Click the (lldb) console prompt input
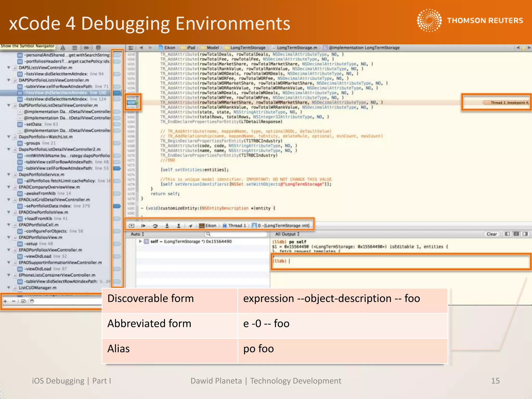The width and height of the screenshot is (532, 399). click(x=400, y=262)
